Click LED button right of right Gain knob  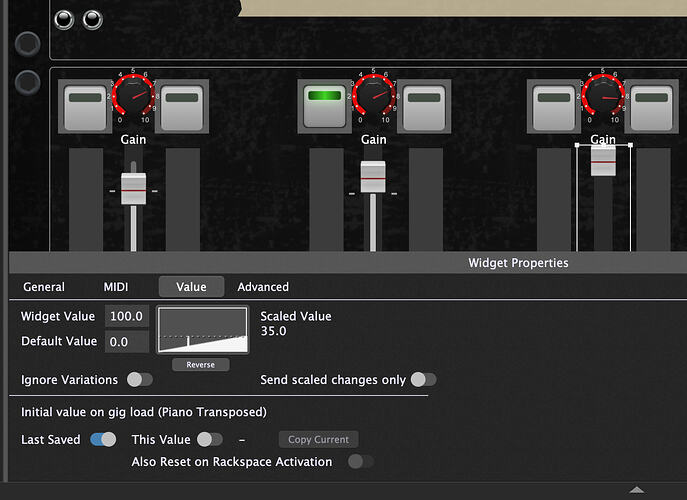652,108
